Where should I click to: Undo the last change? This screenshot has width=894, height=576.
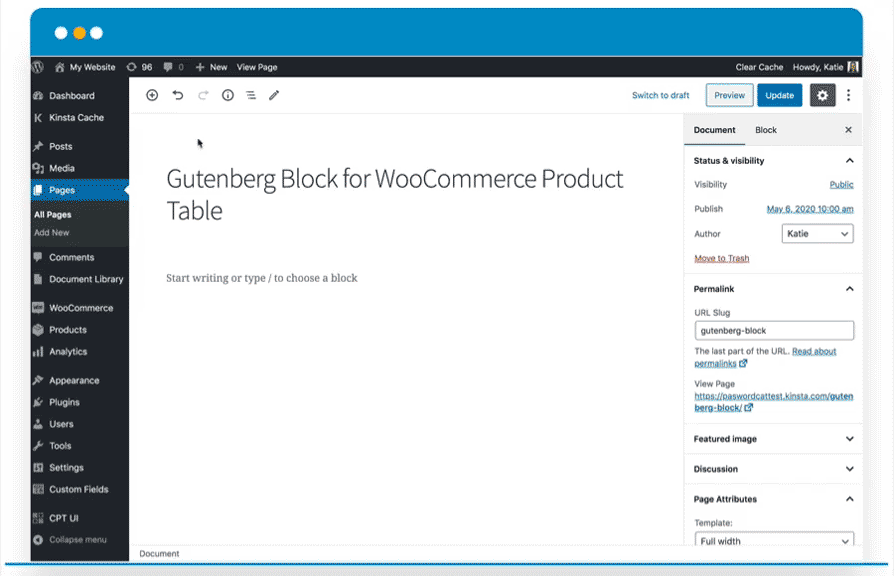[x=178, y=95]
